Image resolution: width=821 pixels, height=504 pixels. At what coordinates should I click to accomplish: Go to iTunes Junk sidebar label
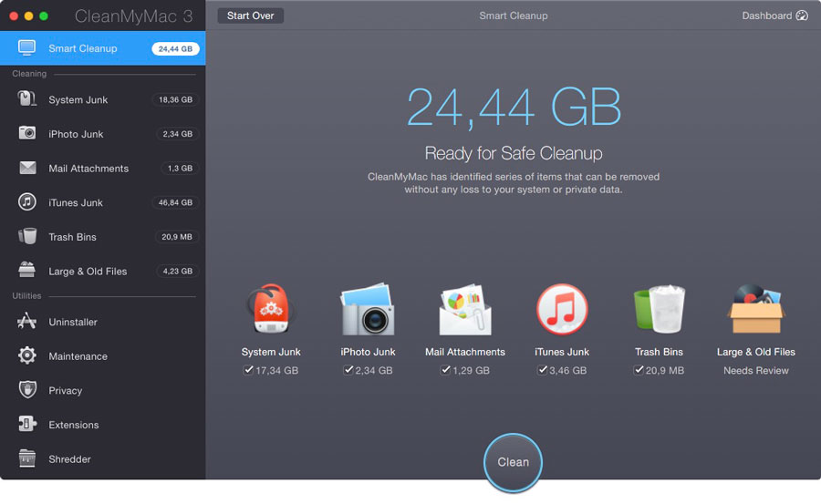click(76, 202)
